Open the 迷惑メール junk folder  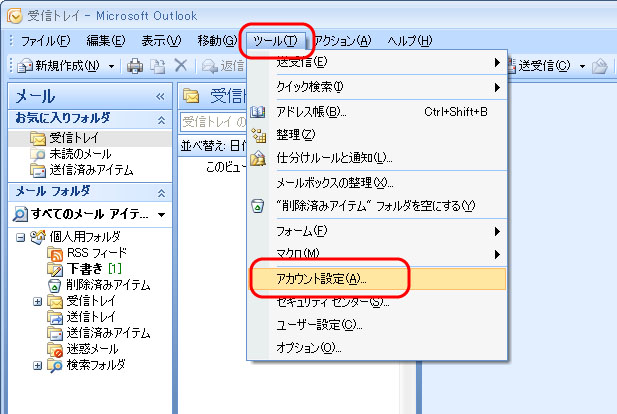click(x=92, y=349)
